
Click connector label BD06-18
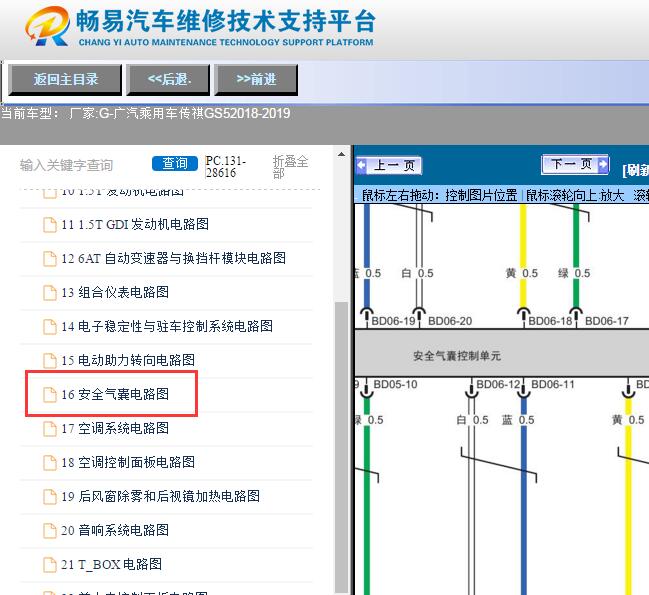click(x=550, y=321)
